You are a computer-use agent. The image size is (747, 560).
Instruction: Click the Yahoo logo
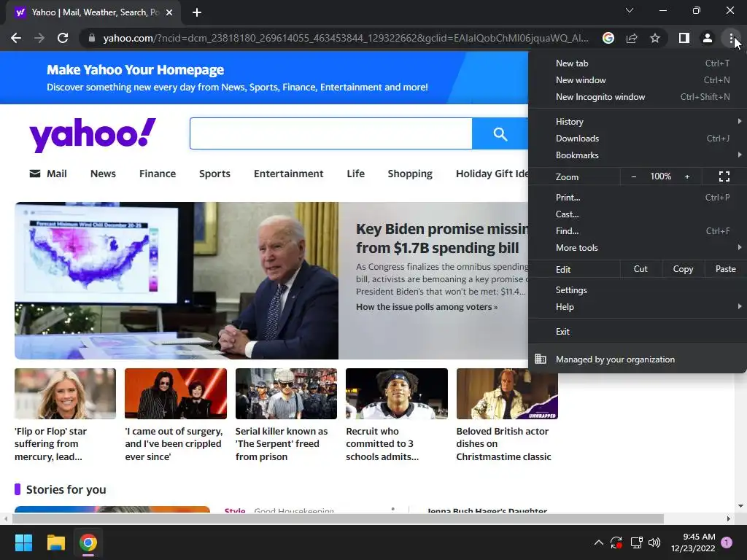click(93, 135)
